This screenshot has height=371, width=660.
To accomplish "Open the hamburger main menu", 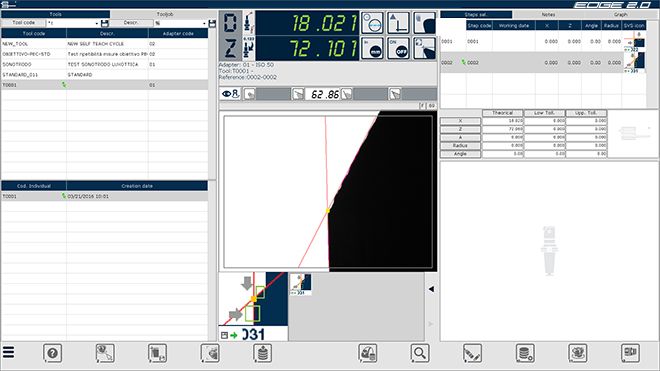I will pyautogui.click(x=8, y=352).
